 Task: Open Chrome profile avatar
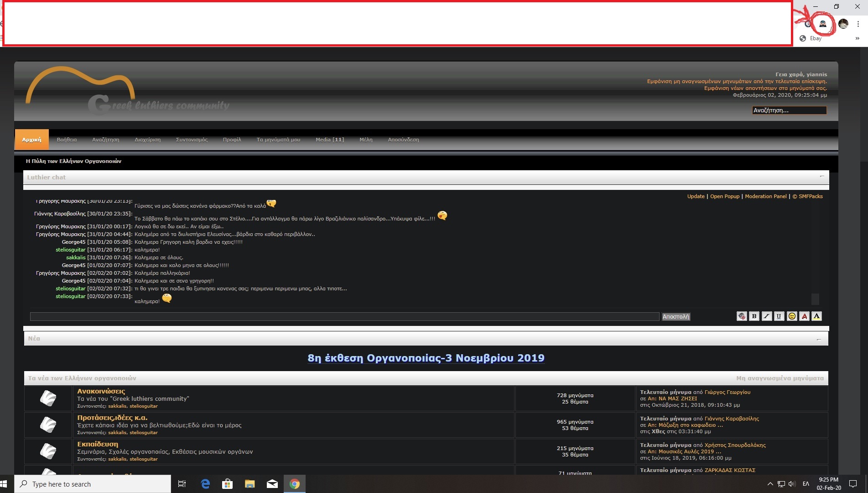(843, 24)
